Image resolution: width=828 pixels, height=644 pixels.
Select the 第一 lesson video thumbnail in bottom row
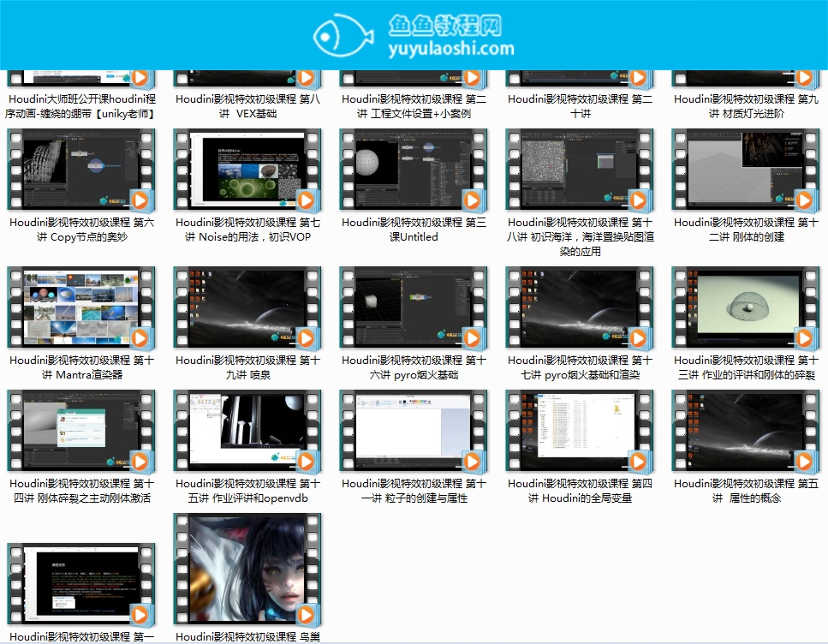81,584
